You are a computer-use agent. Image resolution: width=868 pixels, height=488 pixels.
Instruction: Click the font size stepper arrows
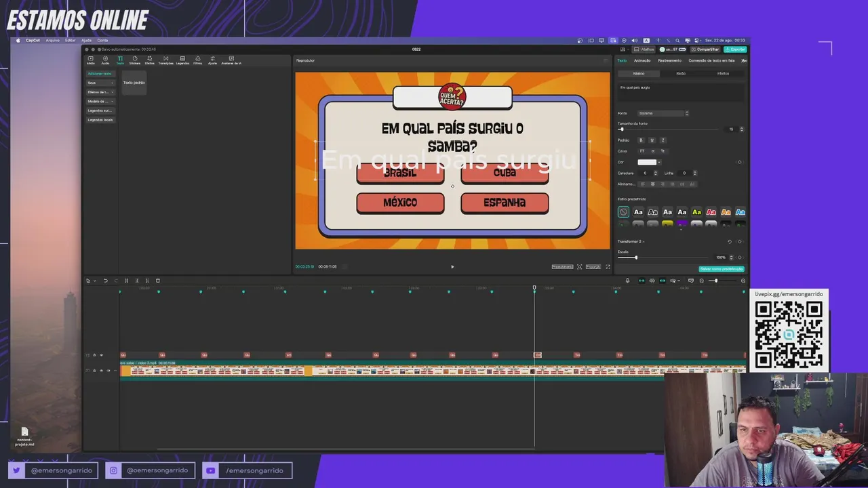(741, 129)
